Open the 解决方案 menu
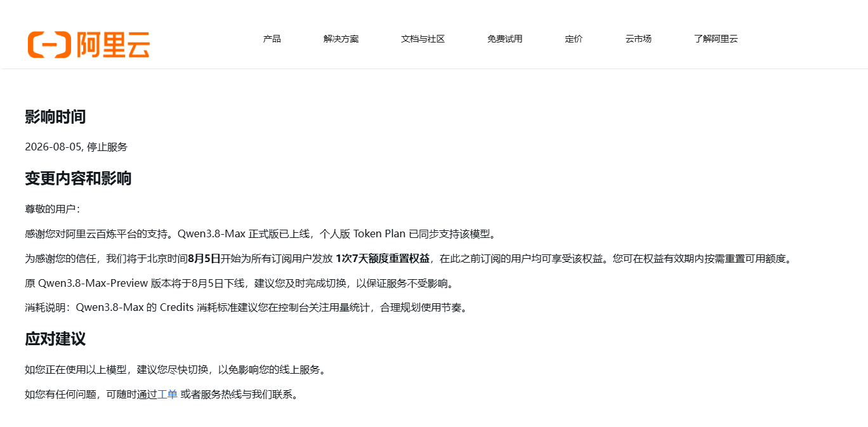This screenshot has height=427, width=868. (x=341, y=39)
